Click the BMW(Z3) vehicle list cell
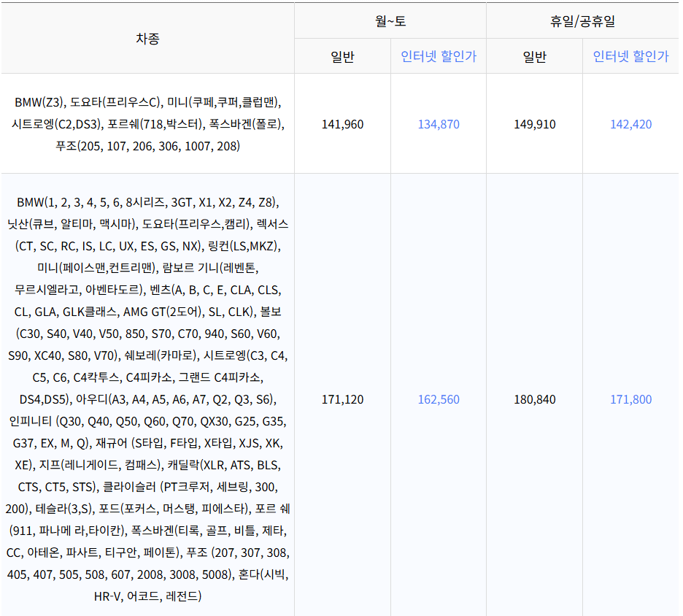 click(146, 124)
